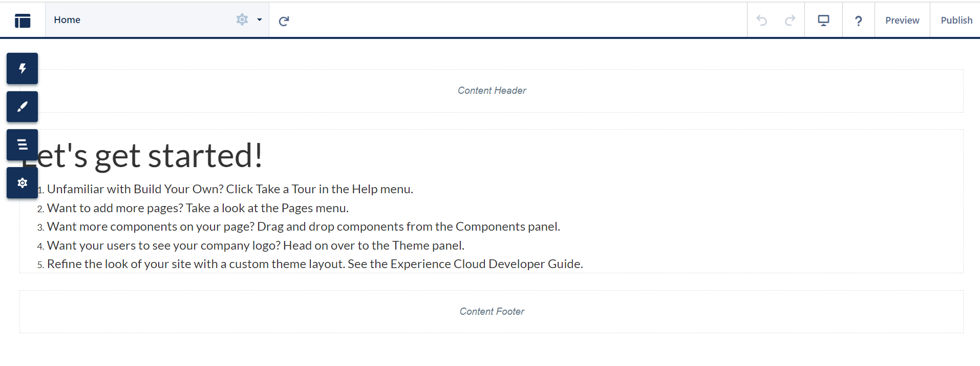This screenshot has height=366, width=980.
Task: Open the Settings gear in left sidebar
Action: pyautogui.click(x=22, y=183)
